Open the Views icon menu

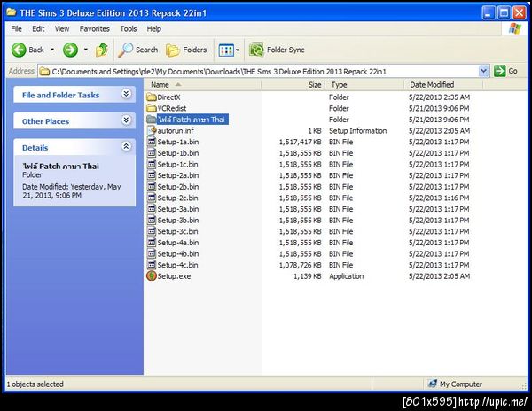click(x=226, y=50)
